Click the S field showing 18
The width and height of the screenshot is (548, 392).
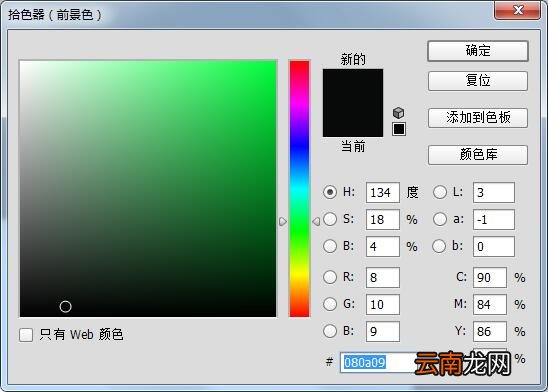coord(383,219)
